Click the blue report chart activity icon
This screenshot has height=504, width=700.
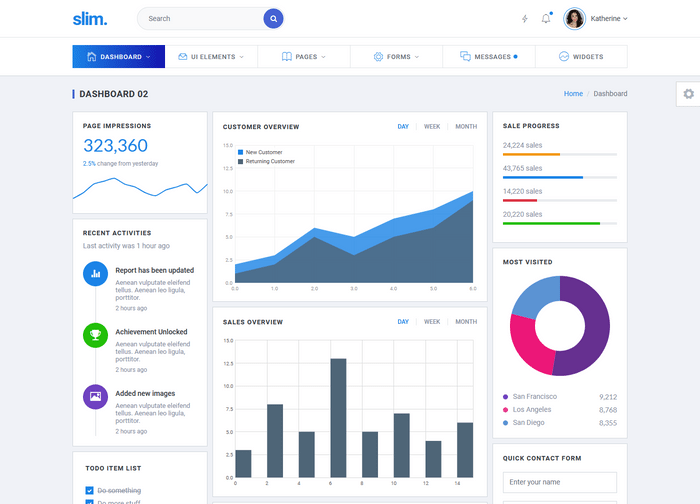[96, 274]
